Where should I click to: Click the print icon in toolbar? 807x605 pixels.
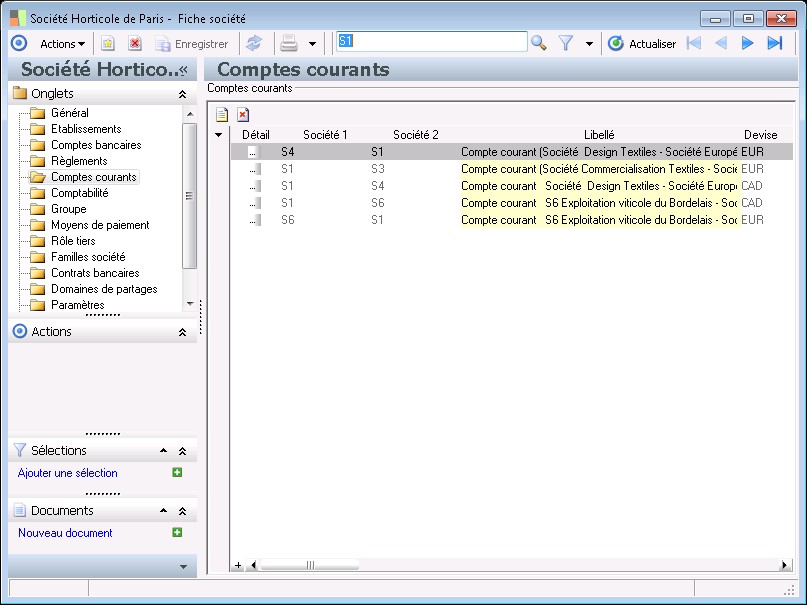289,43
